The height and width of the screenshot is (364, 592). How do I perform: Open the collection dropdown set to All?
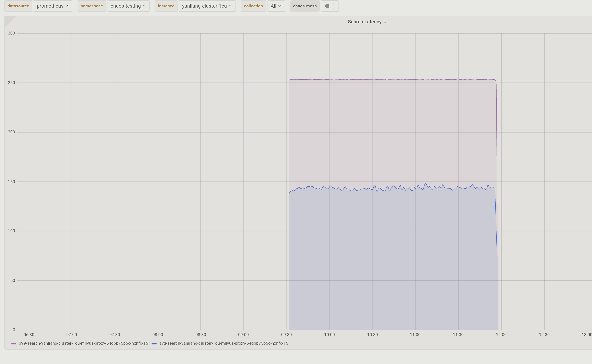pyautogui.click(x=276, y=6)
